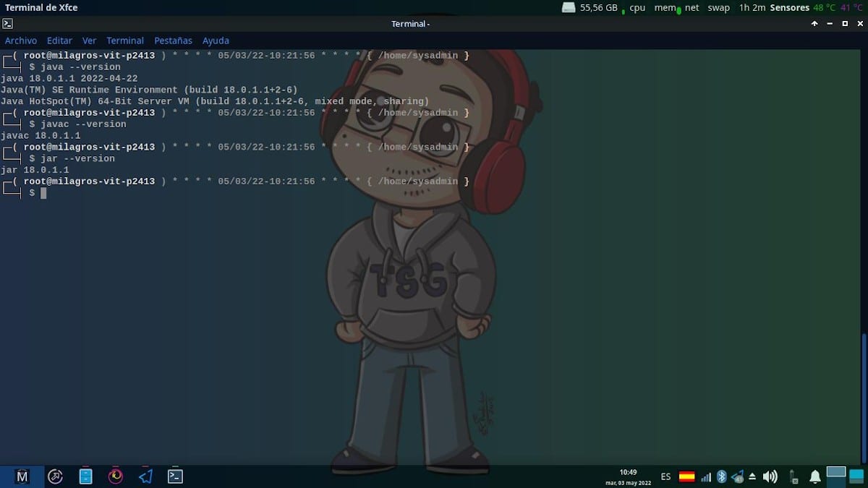Open the Editar menu
Viewport: 868px width, 488px height.
(59, 40)
